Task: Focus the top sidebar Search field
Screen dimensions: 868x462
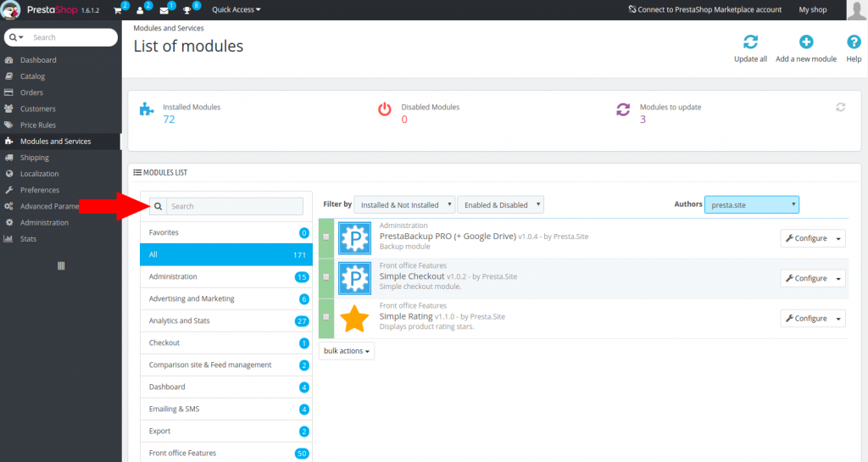Action: pos(72,37)
